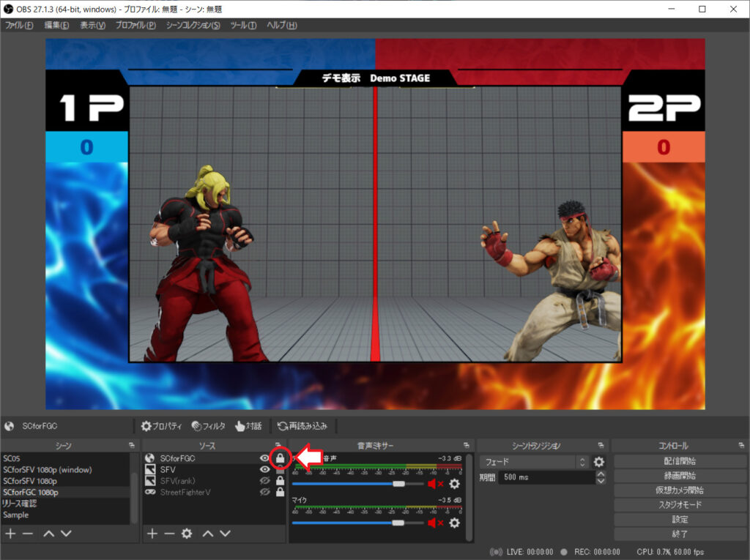Viewport: 750px width, 560px height.
Task: Hide the SCforFGC source with its eye icon
Action: point(264,458)
